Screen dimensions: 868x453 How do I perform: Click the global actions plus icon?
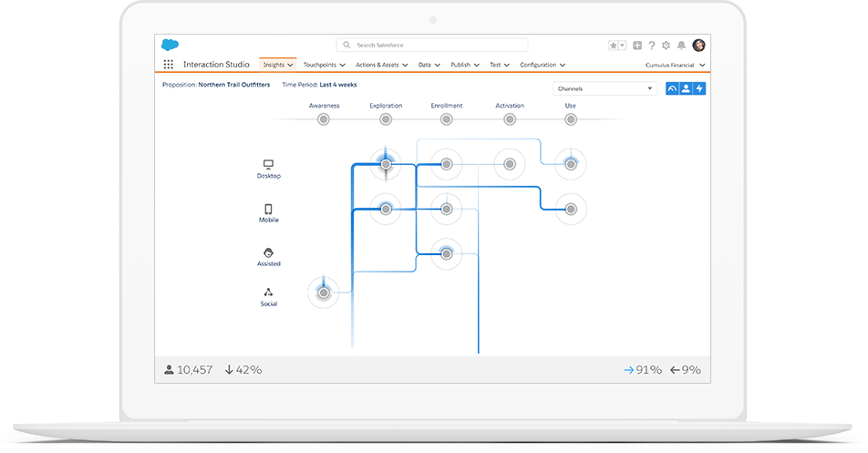[637, 46]
